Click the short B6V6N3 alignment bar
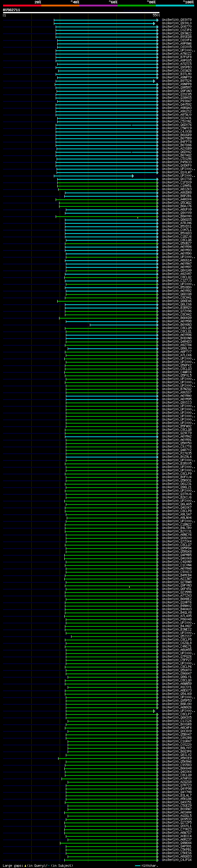Screen dimensions: 197x868 pos(124,325)
